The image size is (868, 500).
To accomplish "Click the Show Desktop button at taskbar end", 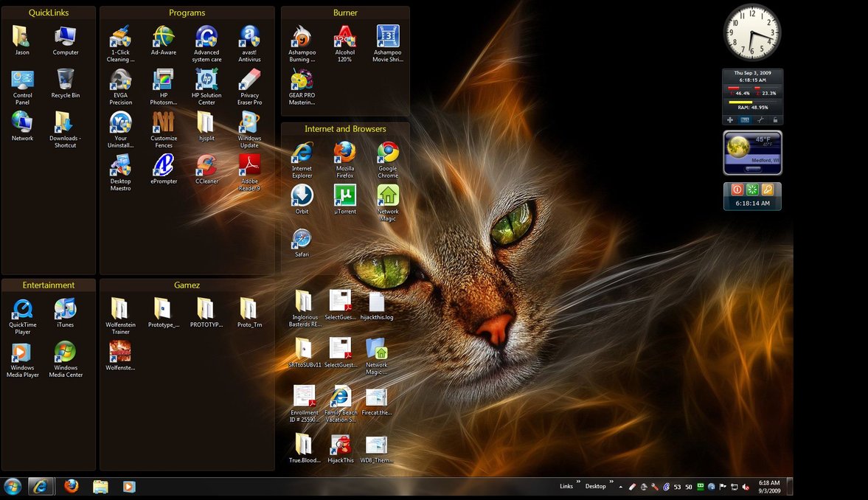I will [790, 487].
